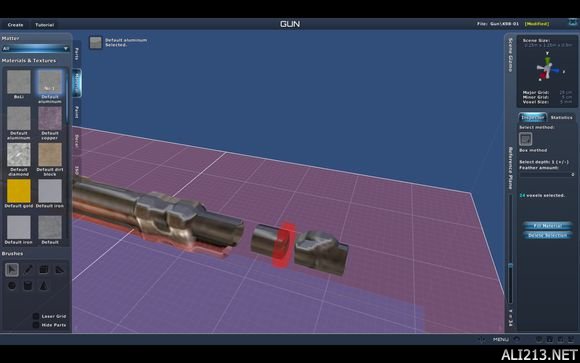
Task: Open the Create menu
Action: pos(16,25)
